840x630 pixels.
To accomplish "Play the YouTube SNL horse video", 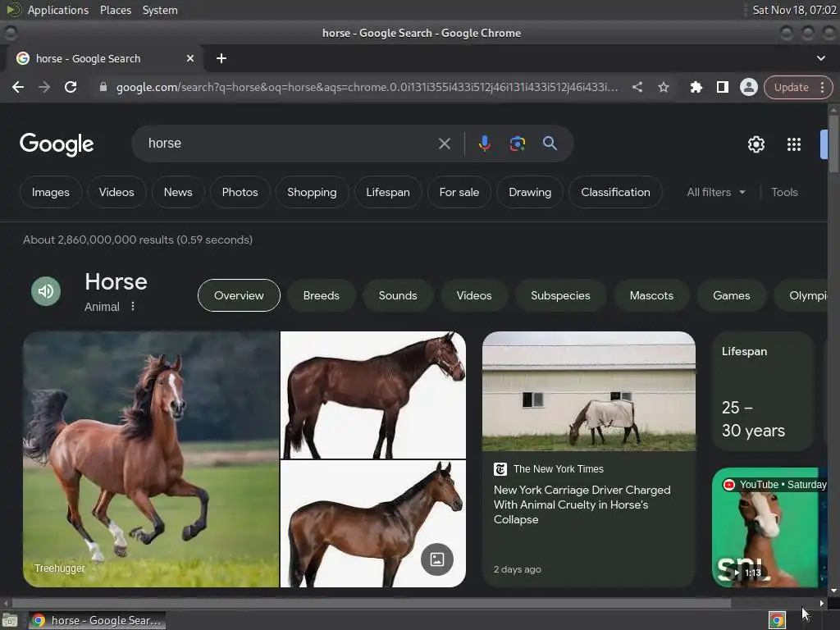I will point(769,527).
